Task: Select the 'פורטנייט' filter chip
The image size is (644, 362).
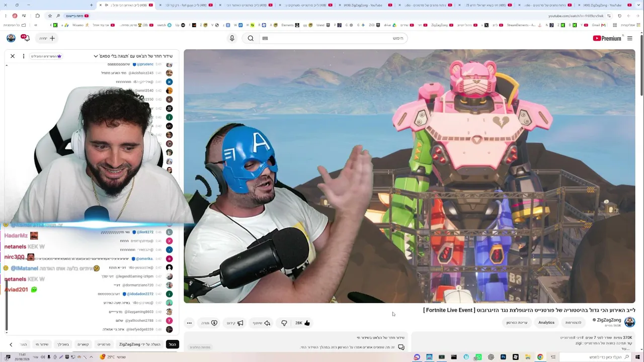Action: (104, 344)
